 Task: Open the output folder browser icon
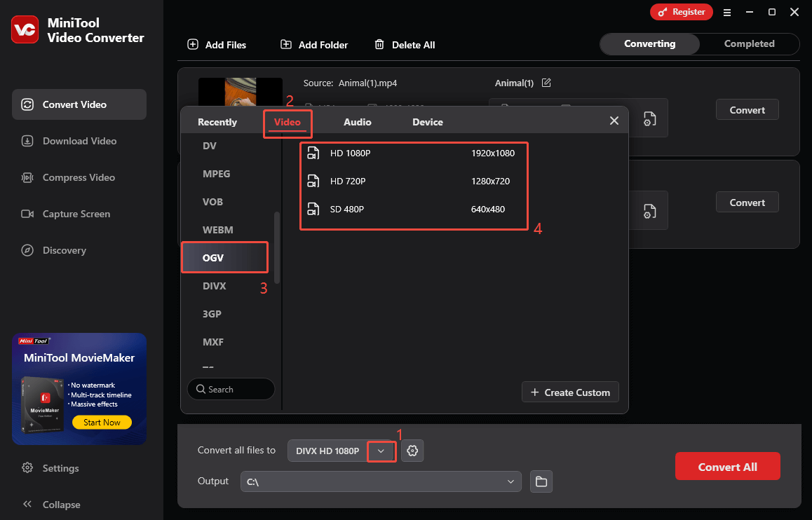click(541, 481)
